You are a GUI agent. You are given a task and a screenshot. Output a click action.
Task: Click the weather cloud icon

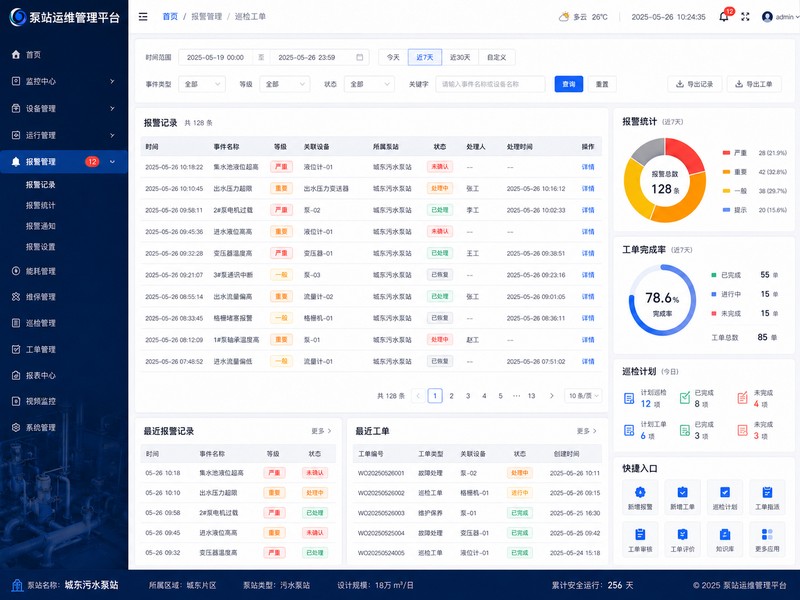tap(564, 17)
